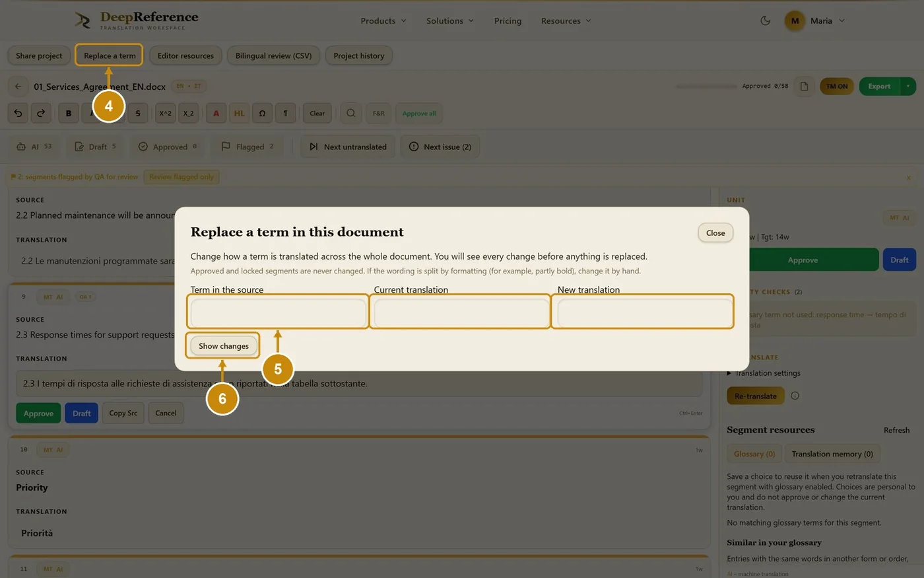Expand the Translation settings disclosure
Image resolution: width=924 pixels, height=578 pixels.
click(x=764, y=373)
